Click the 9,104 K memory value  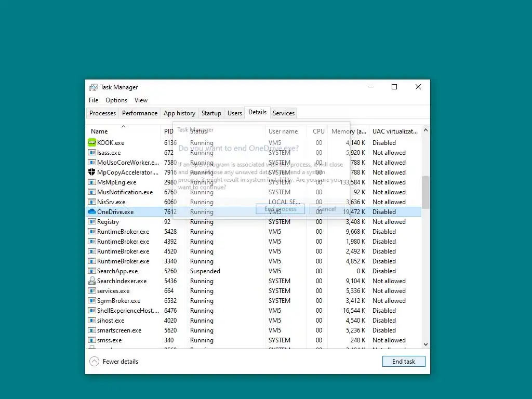point(355,281)
